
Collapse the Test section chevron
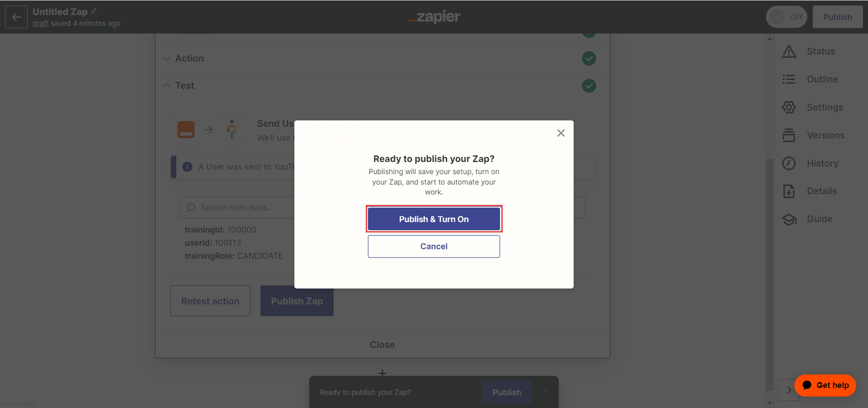[167, 86]
